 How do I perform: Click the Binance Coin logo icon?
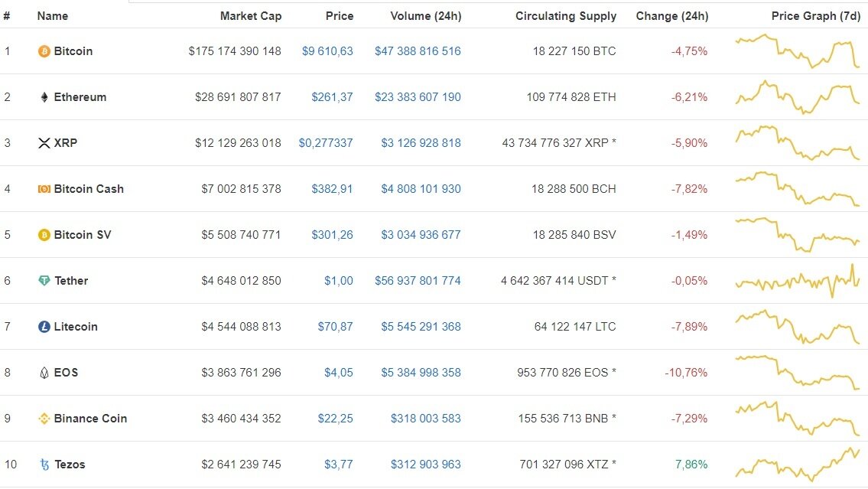click(44, 419)
